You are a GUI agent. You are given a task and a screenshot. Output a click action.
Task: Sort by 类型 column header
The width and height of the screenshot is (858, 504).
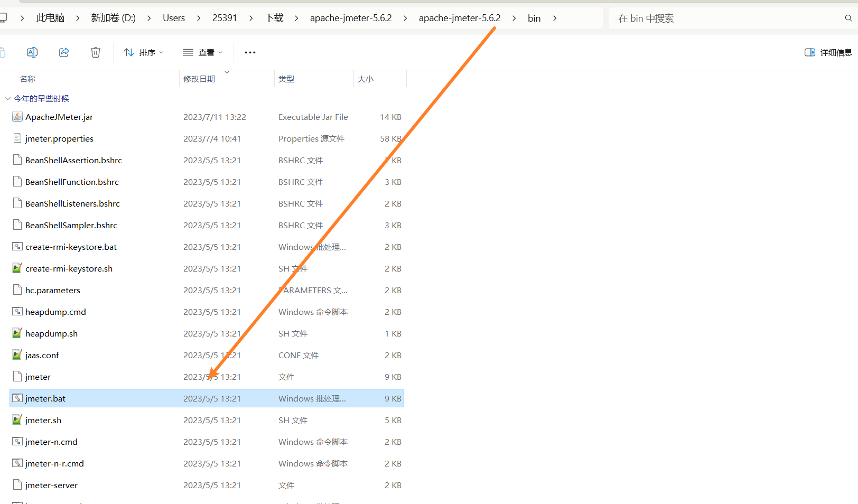[286, 79]
